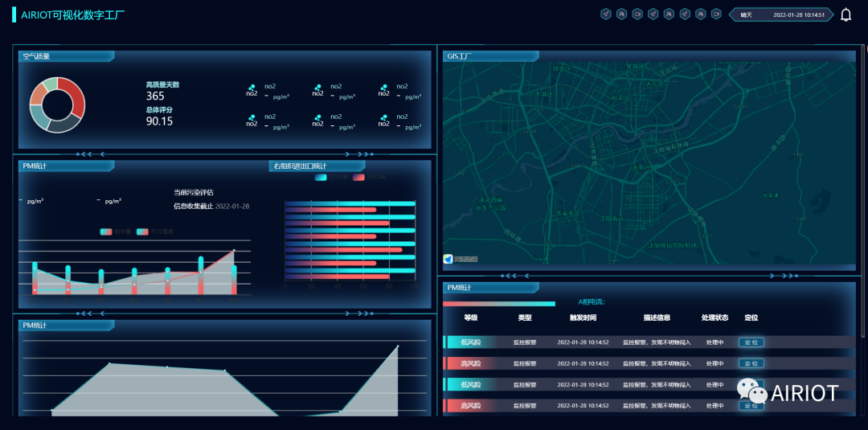Click the GIS工厂 panel header
Viewport: 868px width, 430px height.
tap(491, 56)
